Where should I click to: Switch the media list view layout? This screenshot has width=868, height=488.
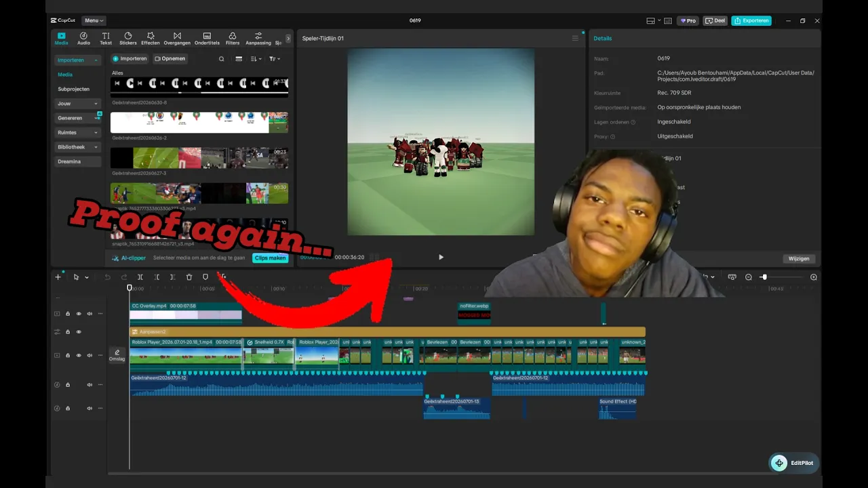239,59
